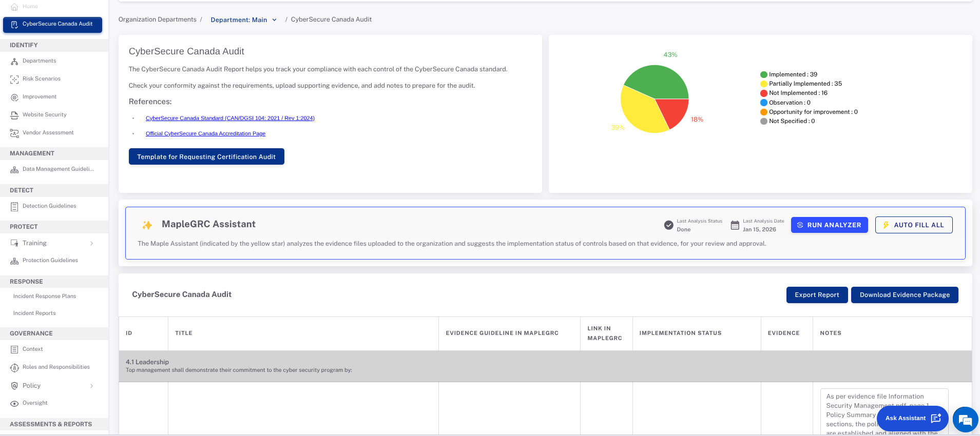The width and height of the screenshot is (980, 436).
Task: Open Official CyberSecure Canada Accreditation Page link
Action: tap(205, 133)
